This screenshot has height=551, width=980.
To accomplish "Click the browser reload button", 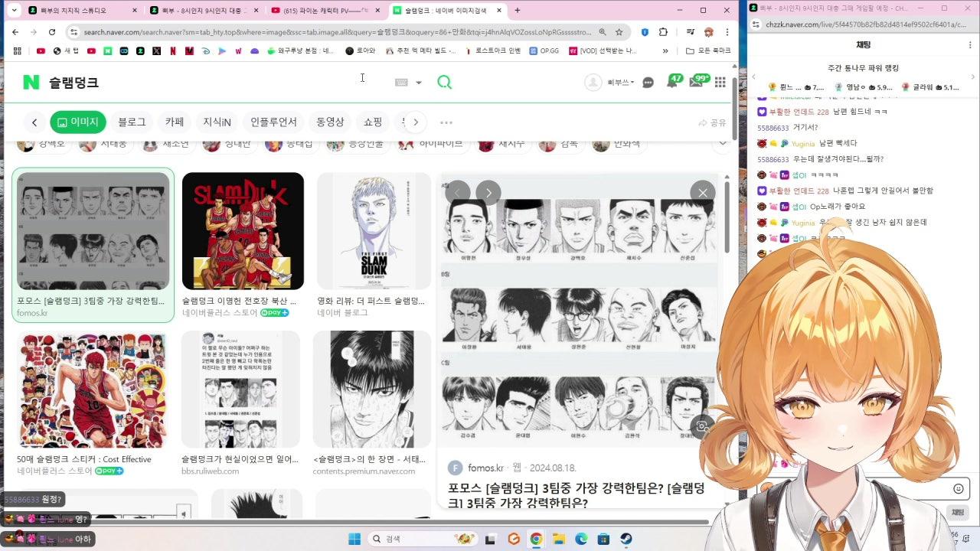I will 52,32.
